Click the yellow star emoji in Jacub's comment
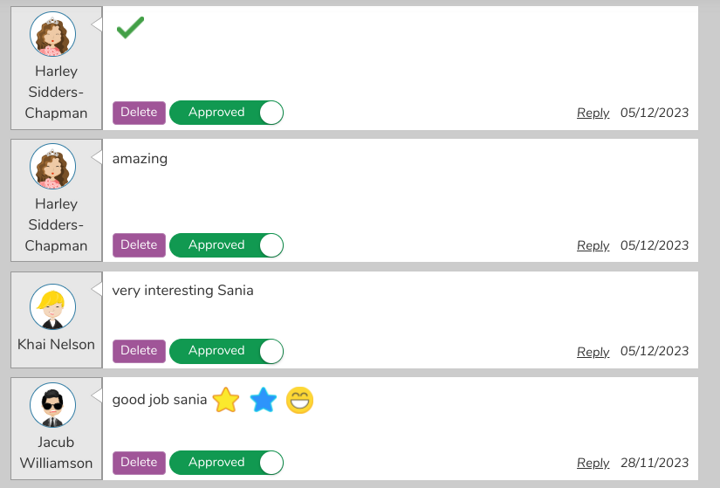This screenshot has height=488, width=720. 226,400
